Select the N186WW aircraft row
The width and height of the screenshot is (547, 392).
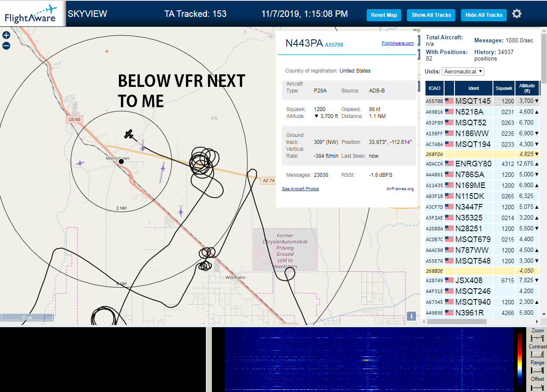483,134
